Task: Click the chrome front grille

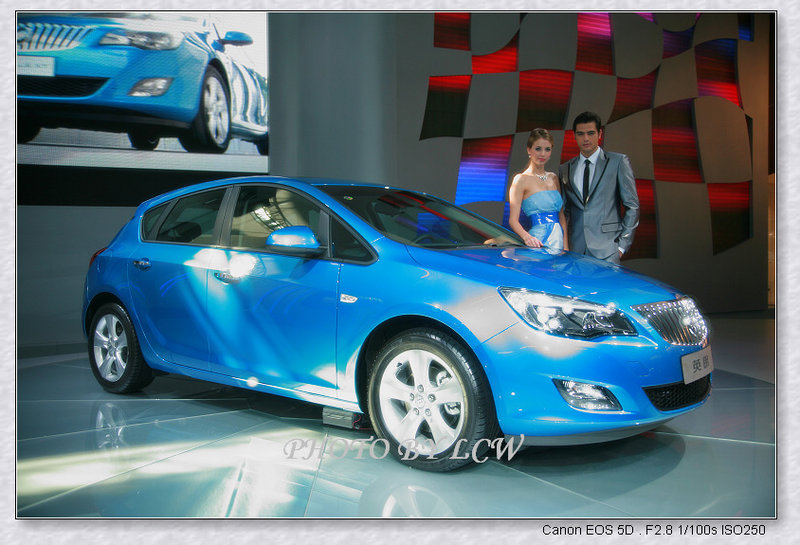Action: click(x=677, y=322)
